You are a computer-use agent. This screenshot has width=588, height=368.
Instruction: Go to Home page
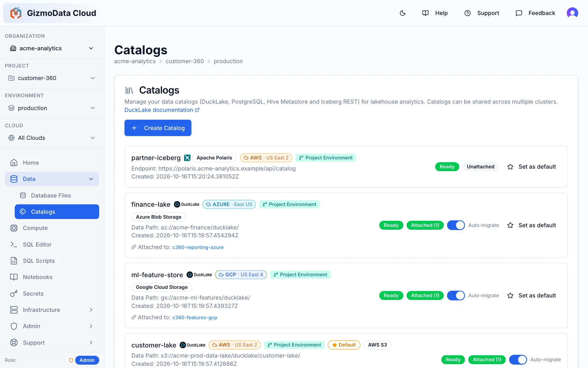coord(52,163)
